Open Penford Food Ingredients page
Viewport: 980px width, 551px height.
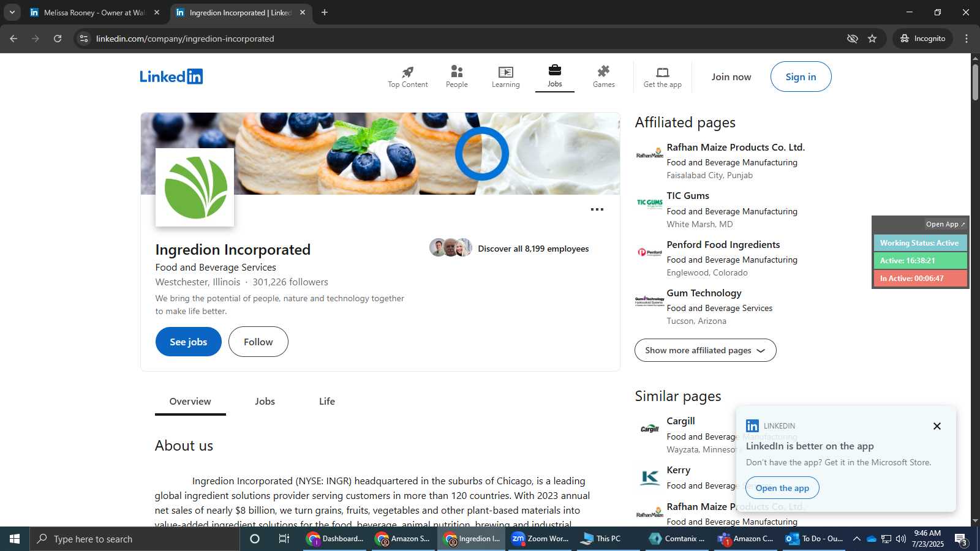pyautogui.click(x=723, y=245)
